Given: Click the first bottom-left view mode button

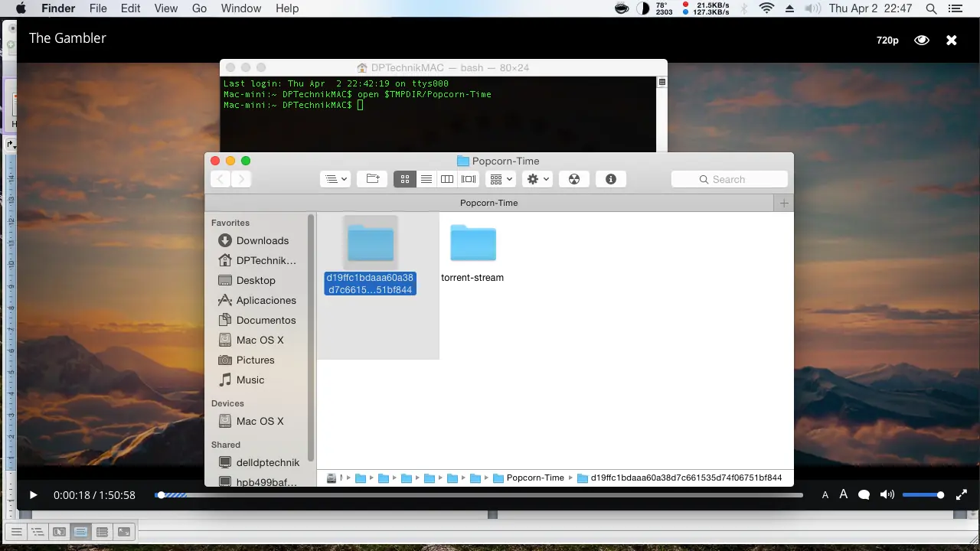Looking at the screenshot, I should (x=16, y=531).
